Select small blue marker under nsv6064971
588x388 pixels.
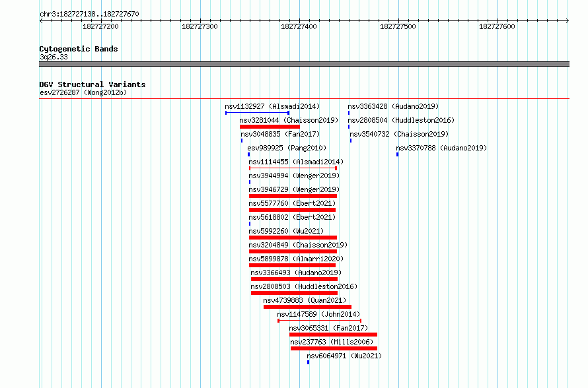(309, 362)
